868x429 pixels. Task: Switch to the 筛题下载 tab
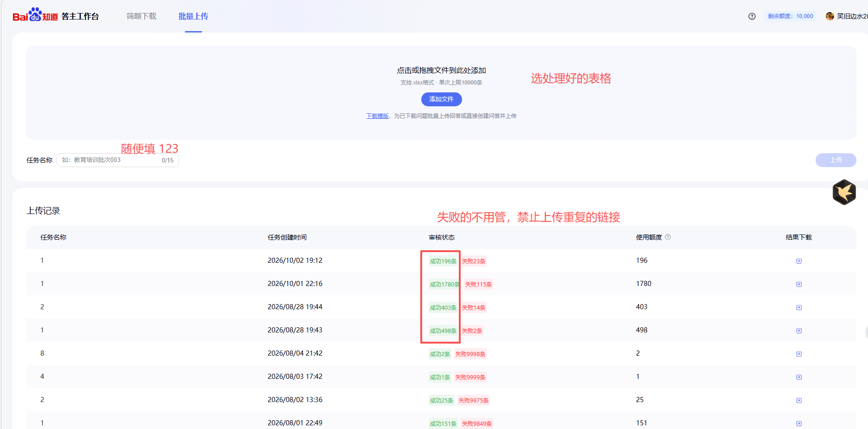click(141, 16)
